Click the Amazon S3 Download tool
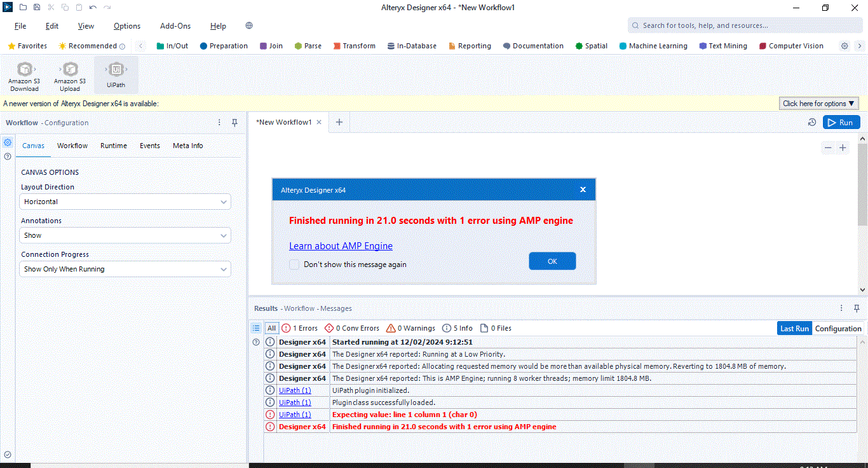This screenshot has height=468, width=868. pyautogui.click(x=24, y=73)
